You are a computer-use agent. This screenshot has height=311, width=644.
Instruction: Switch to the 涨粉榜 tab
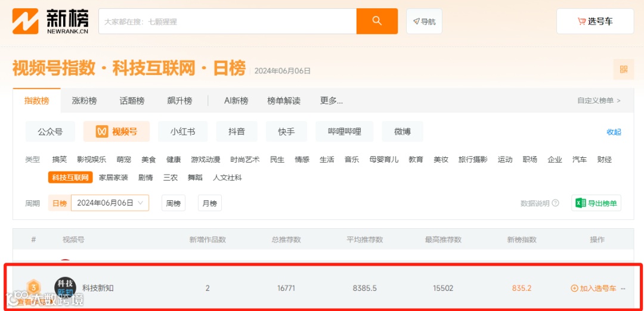[84, 101]
